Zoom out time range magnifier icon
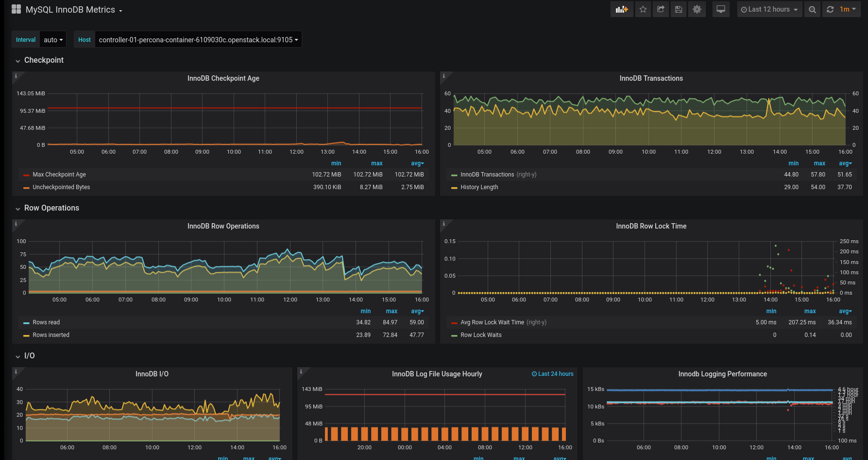Viewport: 868px width, 460px height. pyautogui.click(x=812, y=9)
